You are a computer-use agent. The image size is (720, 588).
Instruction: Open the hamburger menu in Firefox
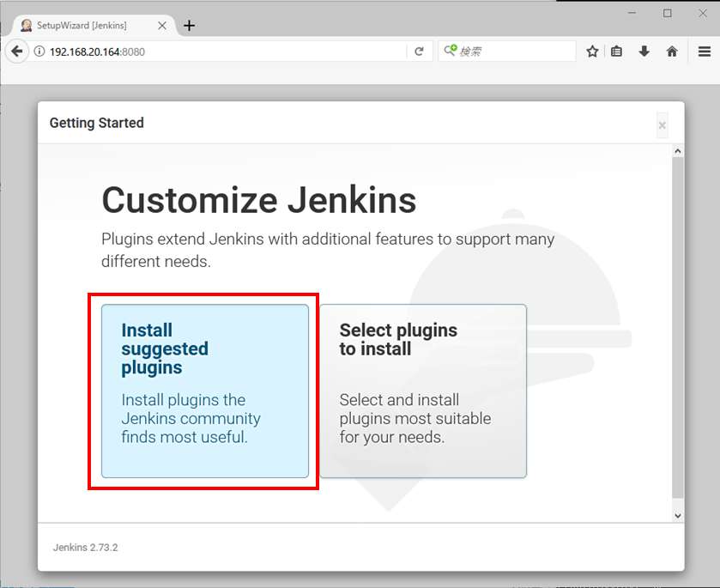coord(705,52)
